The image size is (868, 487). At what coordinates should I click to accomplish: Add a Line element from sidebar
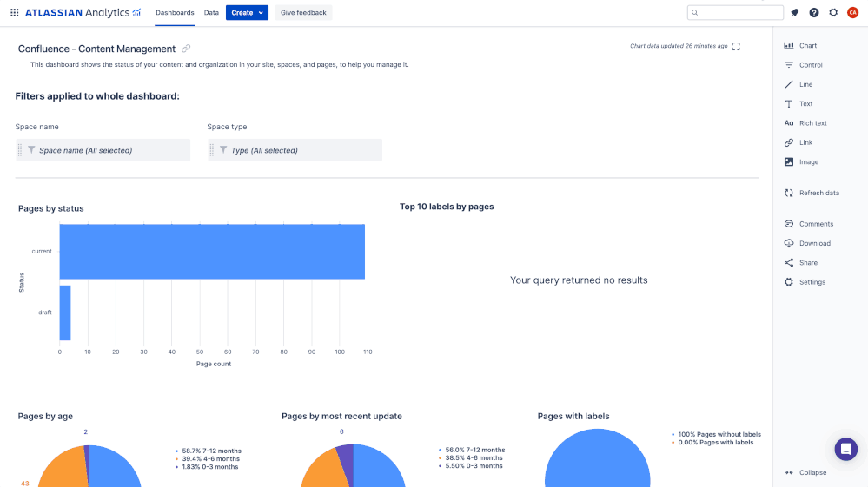[x=798, y=84]
